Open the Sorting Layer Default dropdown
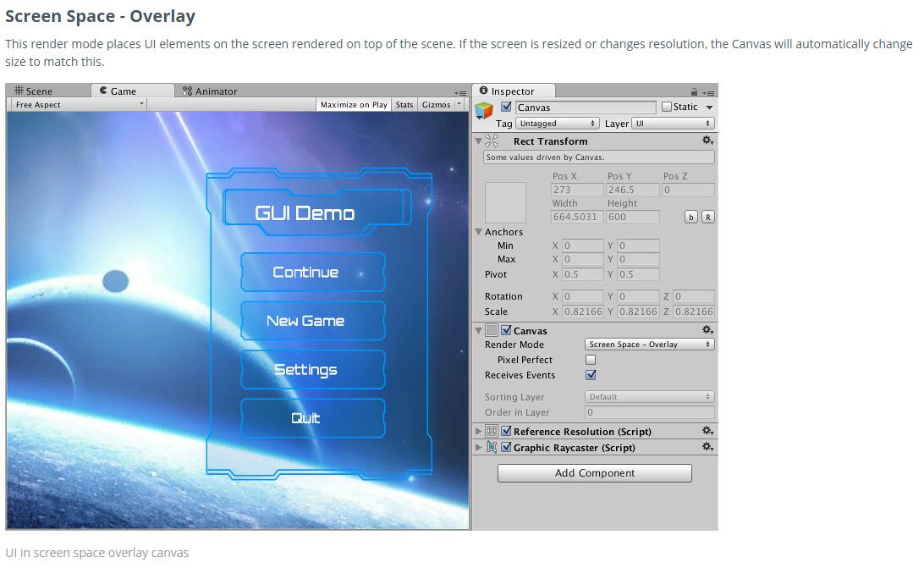The width and height of the screenshot is (924, 568). [x=649, y=397]
